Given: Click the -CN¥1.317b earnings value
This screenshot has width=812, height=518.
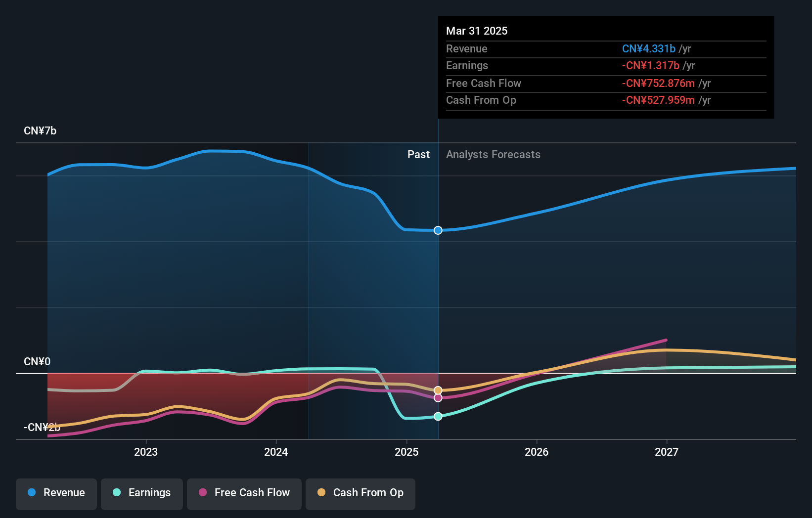Looking at the screenshot, I should (651, 66).
